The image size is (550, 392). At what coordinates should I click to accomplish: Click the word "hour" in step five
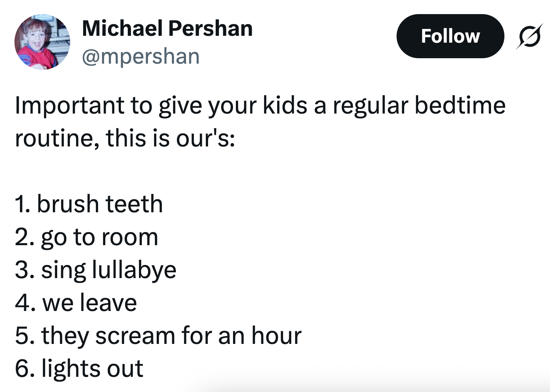point(276,336)
